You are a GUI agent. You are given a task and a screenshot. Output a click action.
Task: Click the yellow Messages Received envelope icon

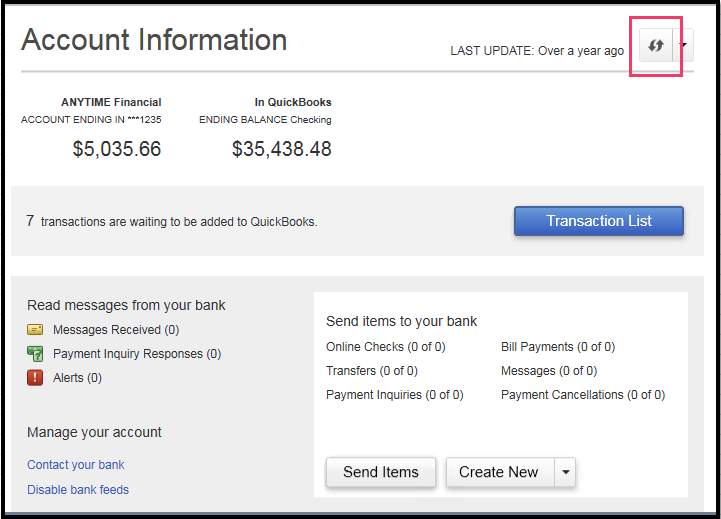coord(35,330)
